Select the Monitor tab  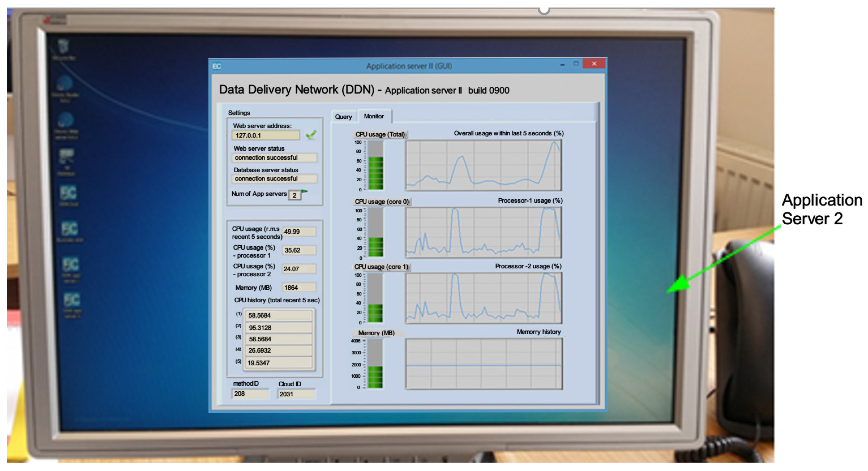click(374, 116)
